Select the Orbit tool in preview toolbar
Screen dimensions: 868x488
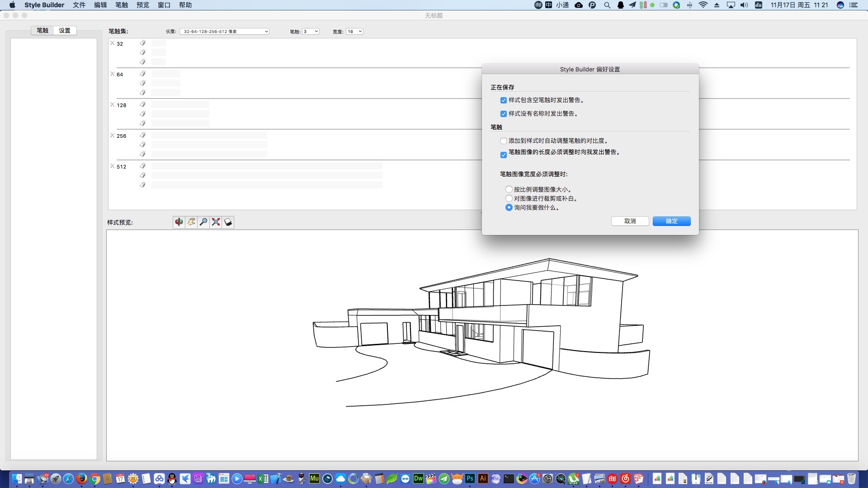(179, 222)
